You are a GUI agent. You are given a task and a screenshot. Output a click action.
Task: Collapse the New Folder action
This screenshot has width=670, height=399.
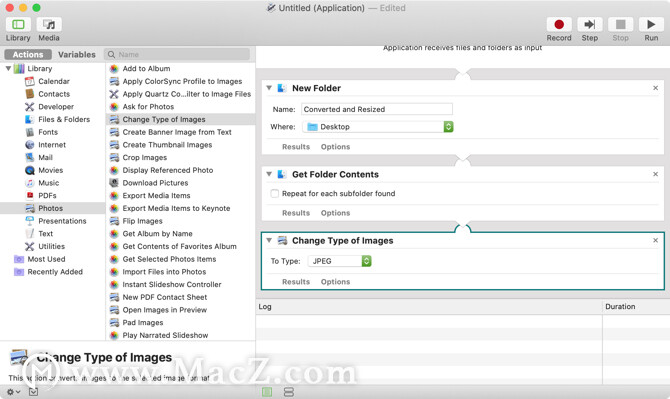[269, 88]
